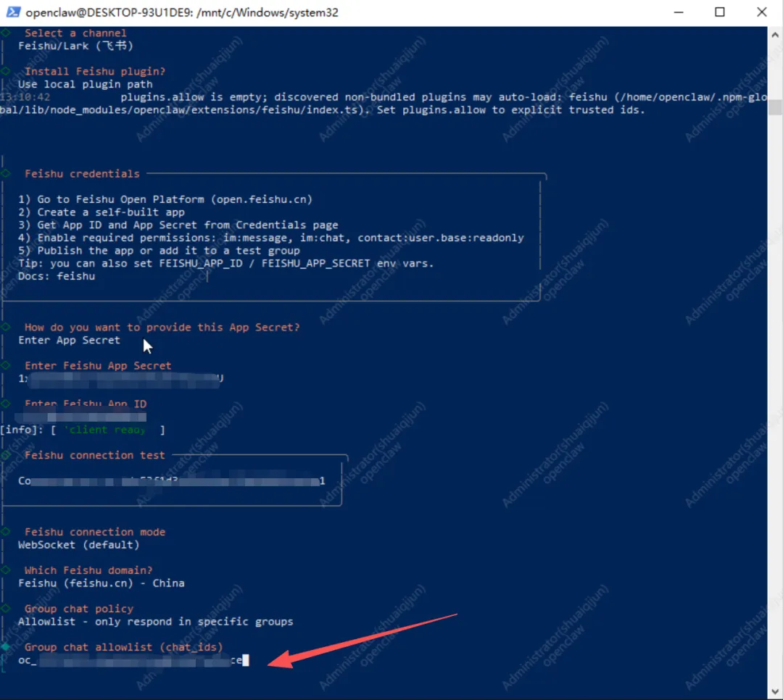
Task: Click step 1 'Go to Feishu Open Platform'
Action: [x=165, y=199]
